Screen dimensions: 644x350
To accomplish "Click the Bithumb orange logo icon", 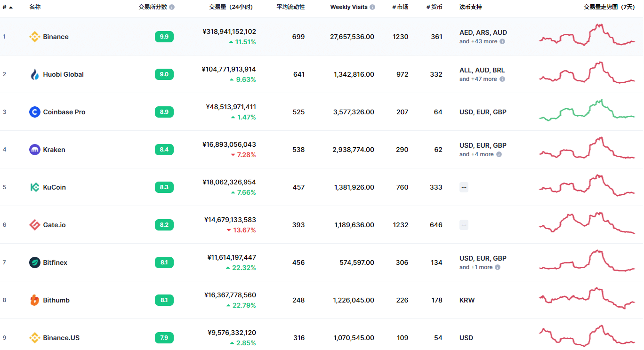I will point(35,300).
